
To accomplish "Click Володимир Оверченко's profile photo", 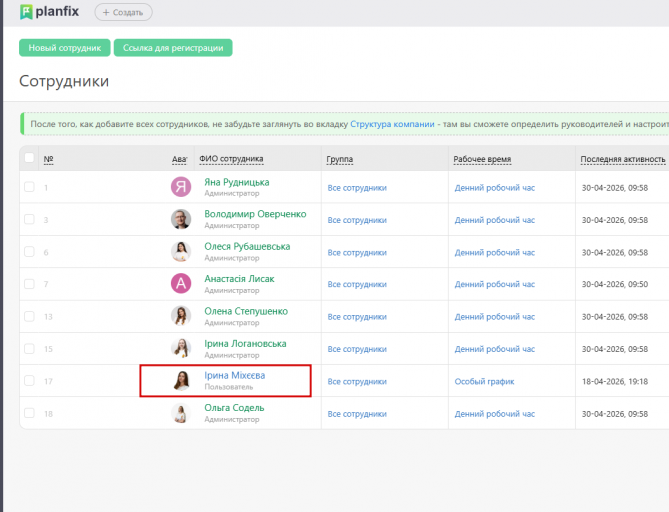I will [x=181, y=219].
